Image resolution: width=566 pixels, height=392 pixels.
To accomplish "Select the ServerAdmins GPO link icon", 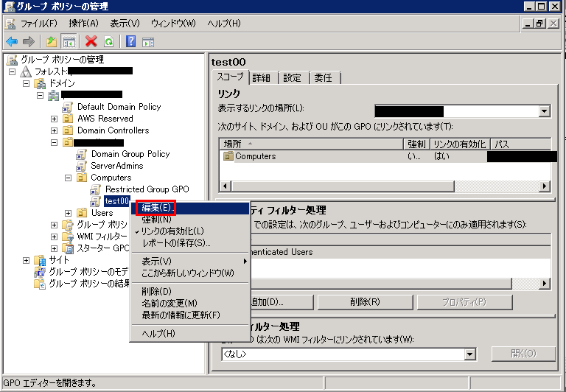I will (81, 166).
